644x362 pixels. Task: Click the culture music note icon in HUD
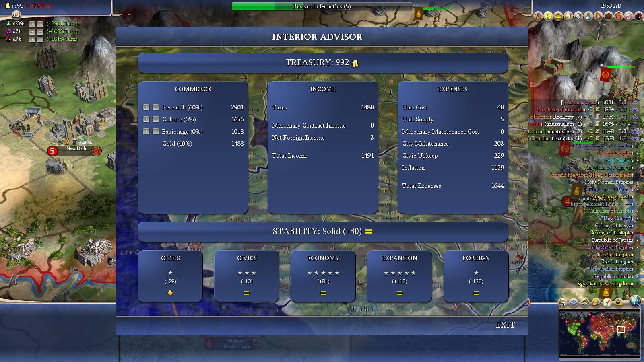(x=8, y=31)
